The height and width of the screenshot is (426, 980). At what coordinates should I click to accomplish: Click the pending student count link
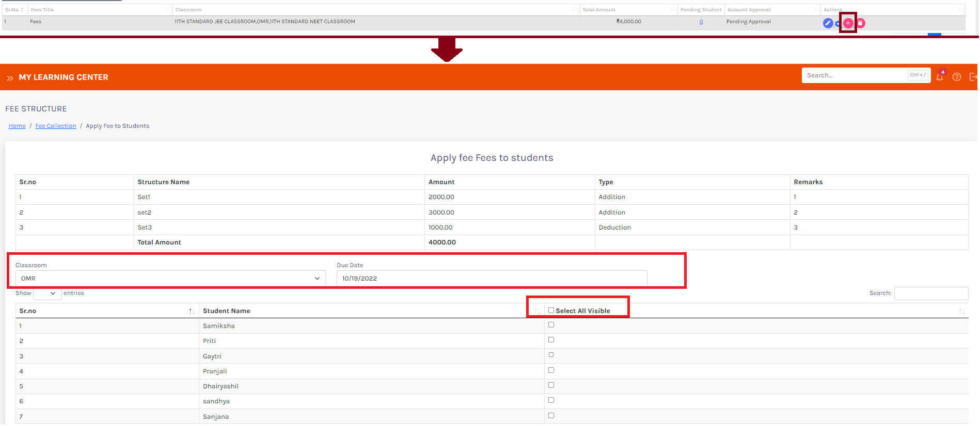[701, 22]
